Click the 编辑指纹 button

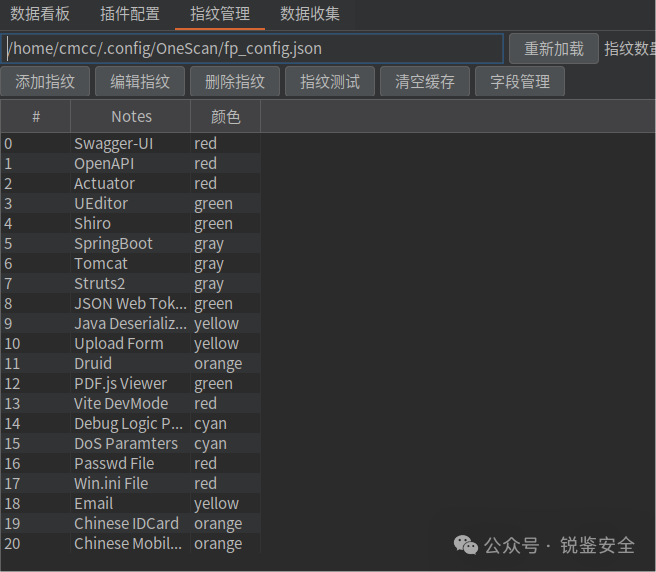tap(140, 81)
